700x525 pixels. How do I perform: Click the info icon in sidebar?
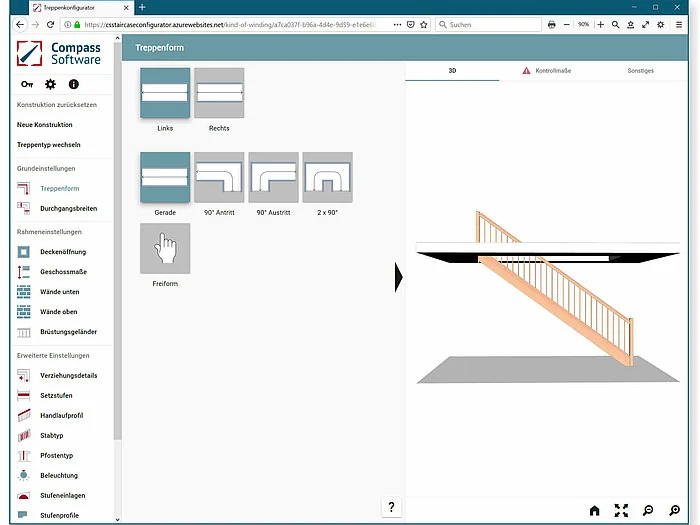[x=74, y=84]
